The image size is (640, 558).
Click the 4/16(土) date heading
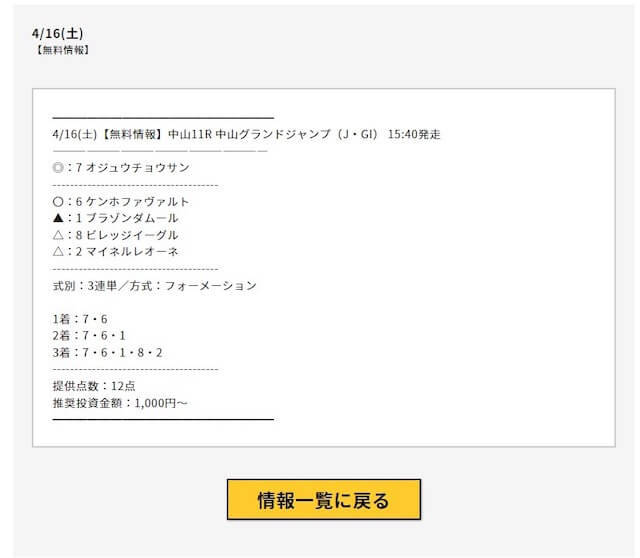coord(58,33)
